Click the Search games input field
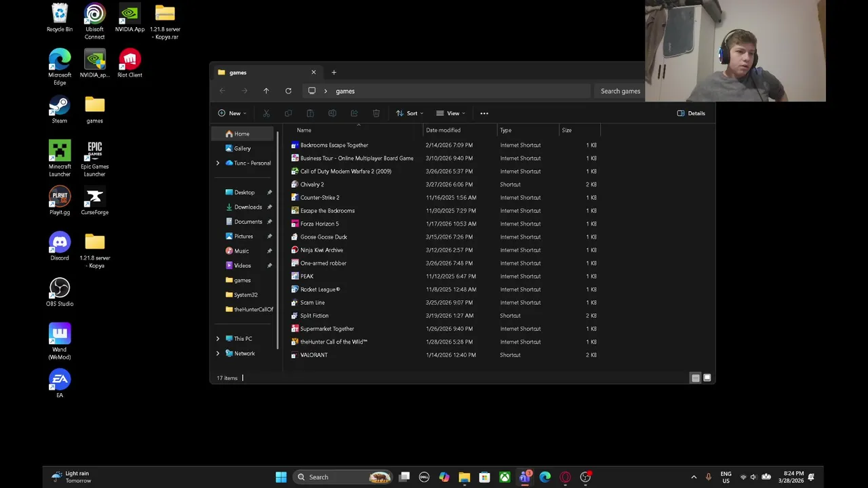868x488 pixels. point(618,91)
